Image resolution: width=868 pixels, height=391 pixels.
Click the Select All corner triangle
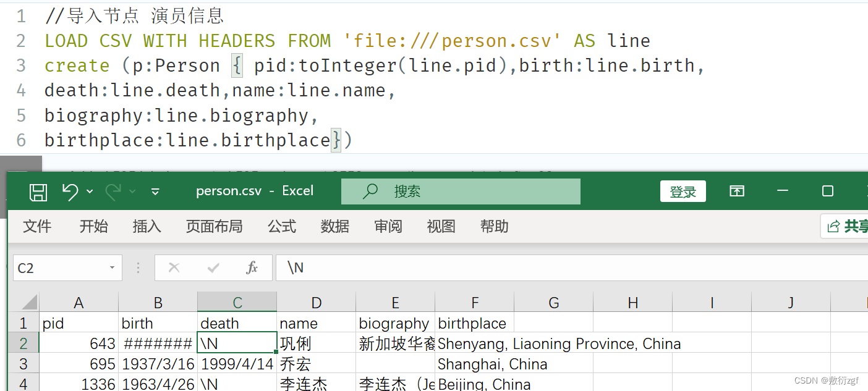click(30, 302)
